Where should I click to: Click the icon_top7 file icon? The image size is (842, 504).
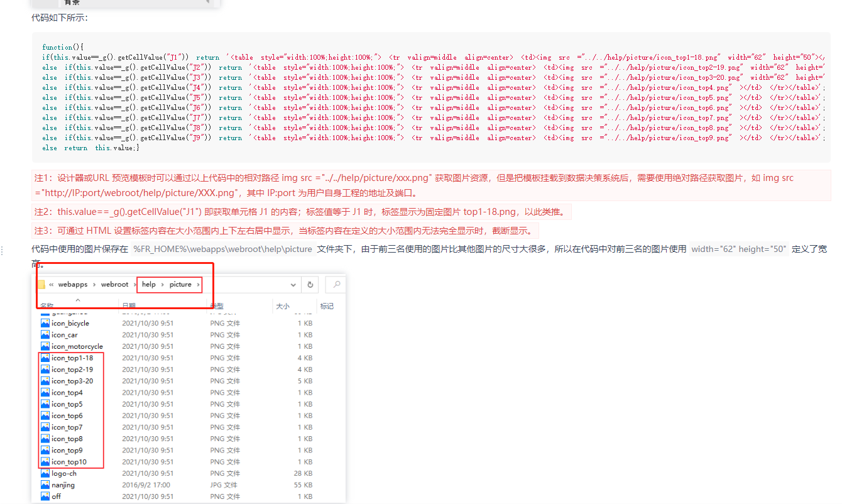click(45, 427)
